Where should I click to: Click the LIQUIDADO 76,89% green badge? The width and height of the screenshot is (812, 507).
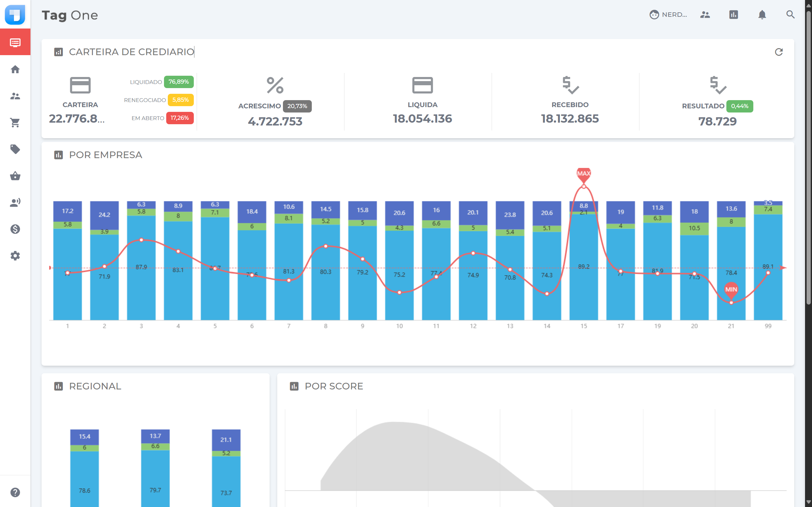(x=179, y=82)
